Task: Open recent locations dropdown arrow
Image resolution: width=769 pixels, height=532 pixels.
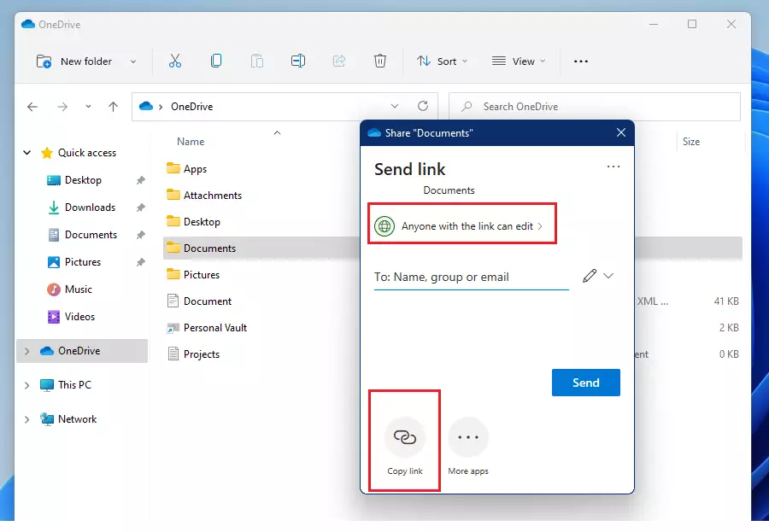Action: (88, 107)
